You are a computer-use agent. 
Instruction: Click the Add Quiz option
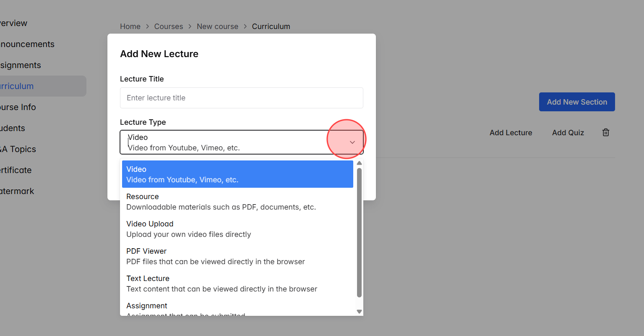[x=568, y=132]
